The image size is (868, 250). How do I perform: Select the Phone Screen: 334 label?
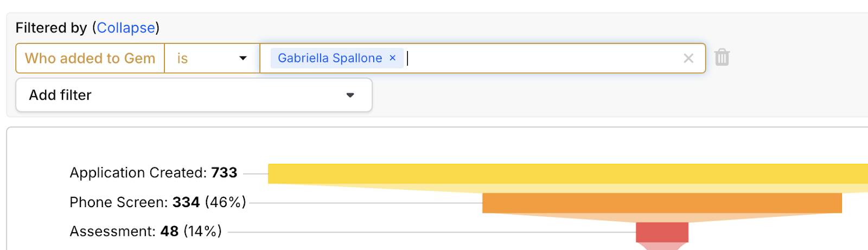tap(158, 202)
